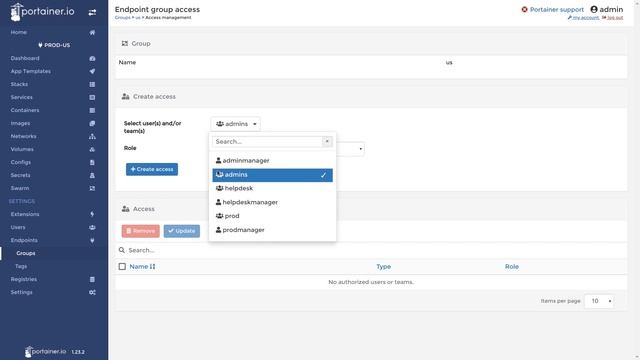
Task: Click the Access table search magnifier icon
Action: [x=122, y=250]
